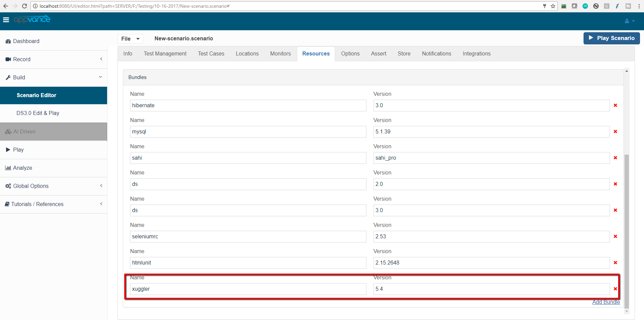Expand the Global Options section
This screenshot has width=644, height=320.
54,186
